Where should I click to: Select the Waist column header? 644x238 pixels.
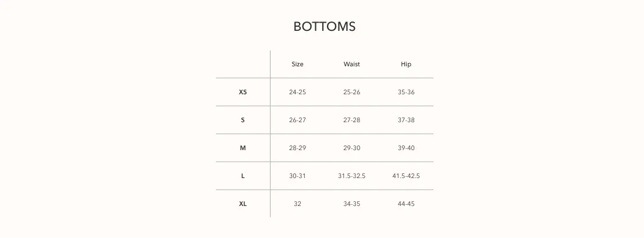tap(351, 64)
